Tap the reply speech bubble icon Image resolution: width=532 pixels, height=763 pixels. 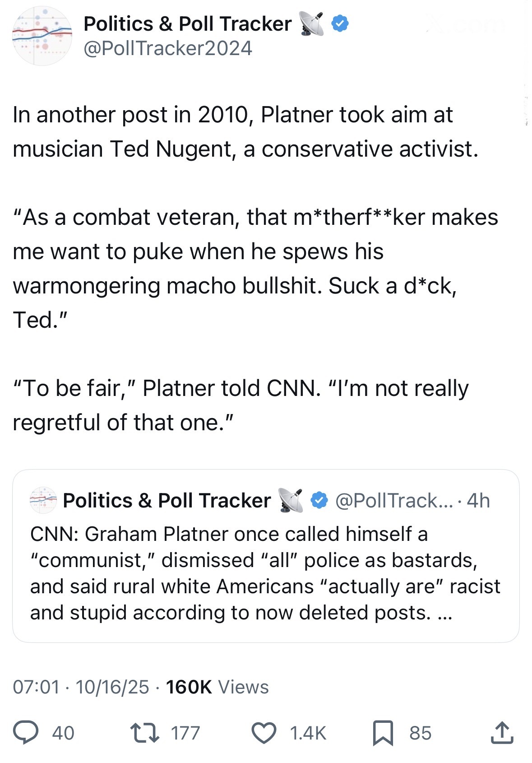[25, 732]
